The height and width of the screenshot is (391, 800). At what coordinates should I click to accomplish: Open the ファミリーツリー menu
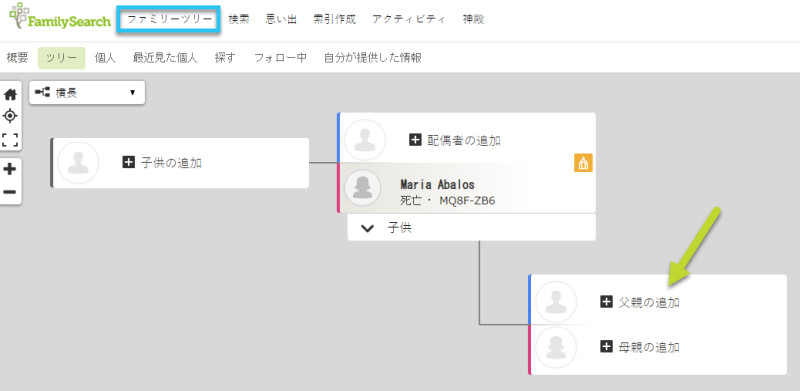tap(169, 19)
